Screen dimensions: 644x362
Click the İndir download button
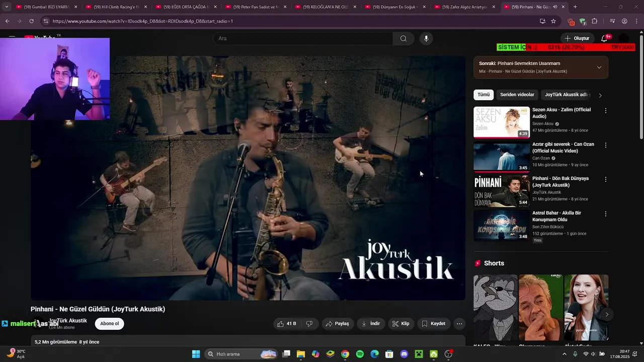[371, 324]
